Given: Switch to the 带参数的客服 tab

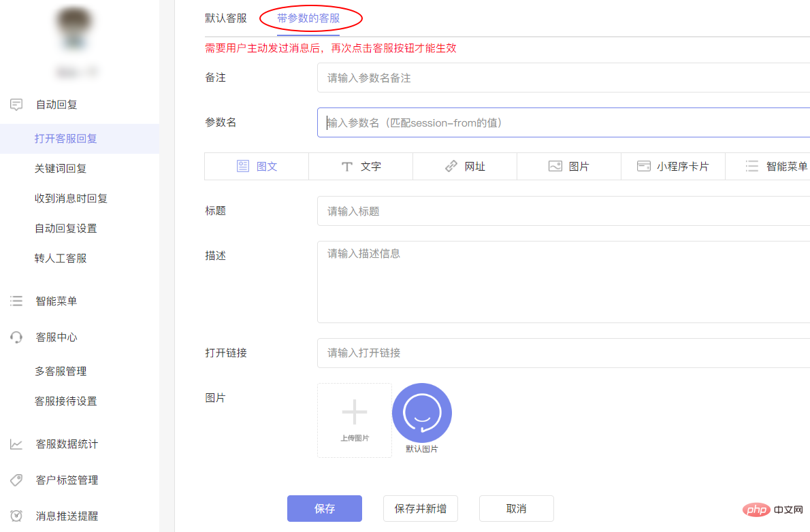Looking at the screenshot, I should click(308, 18).
